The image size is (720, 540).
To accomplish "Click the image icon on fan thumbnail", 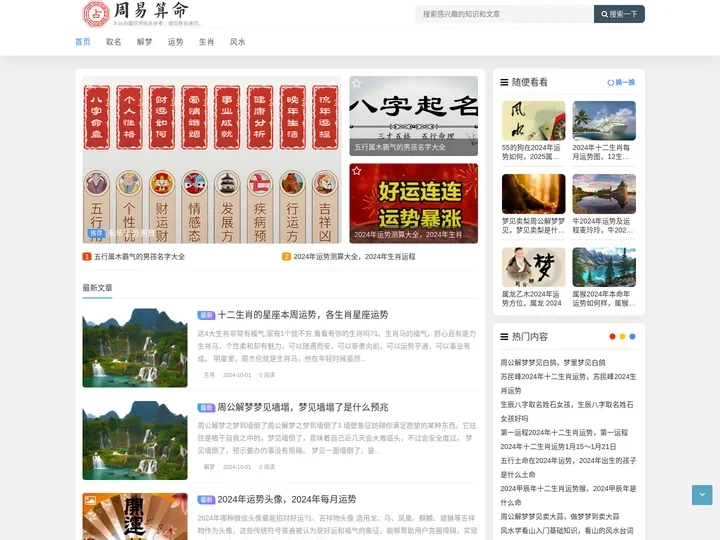I will (x=90, y=501).
